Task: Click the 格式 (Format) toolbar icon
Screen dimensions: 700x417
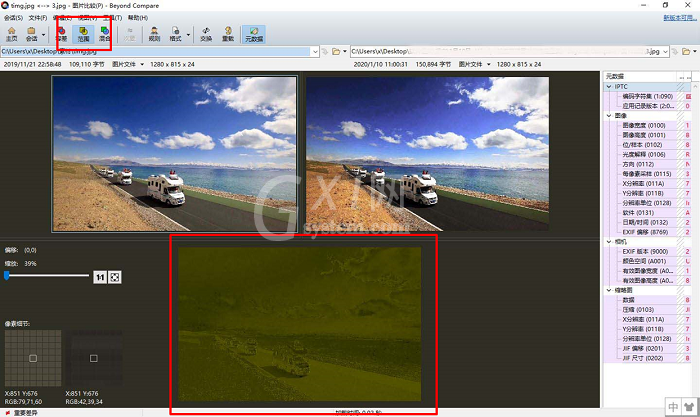Action: 175,34
